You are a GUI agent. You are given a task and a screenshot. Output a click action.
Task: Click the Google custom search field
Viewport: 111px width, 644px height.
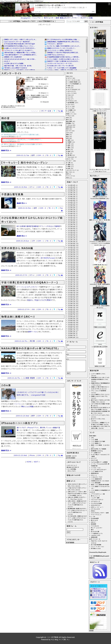pos(75,22)
